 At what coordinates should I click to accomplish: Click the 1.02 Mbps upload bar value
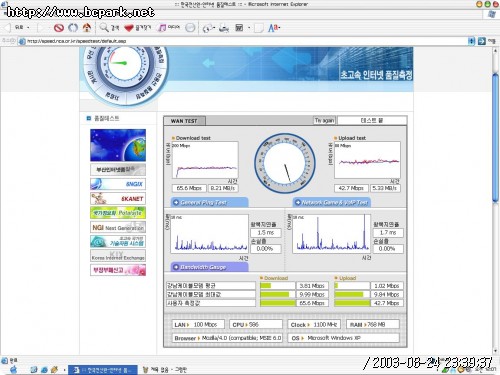[x=387, y=286]
